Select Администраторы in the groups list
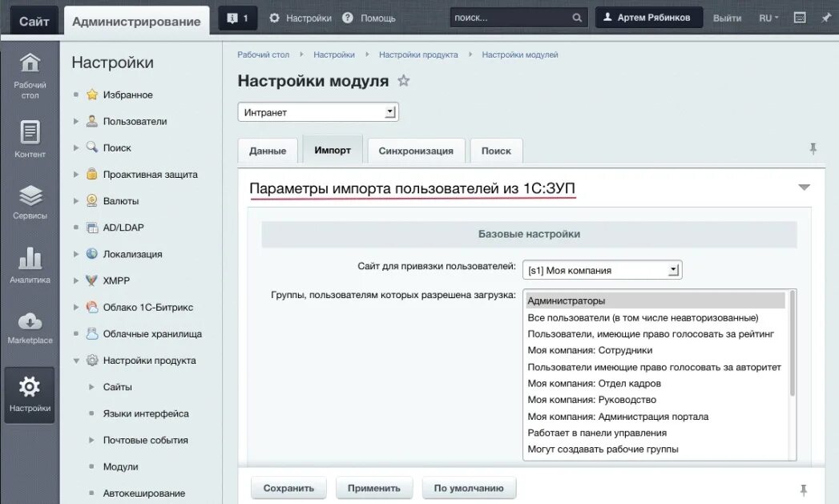 tap(655, 300)
